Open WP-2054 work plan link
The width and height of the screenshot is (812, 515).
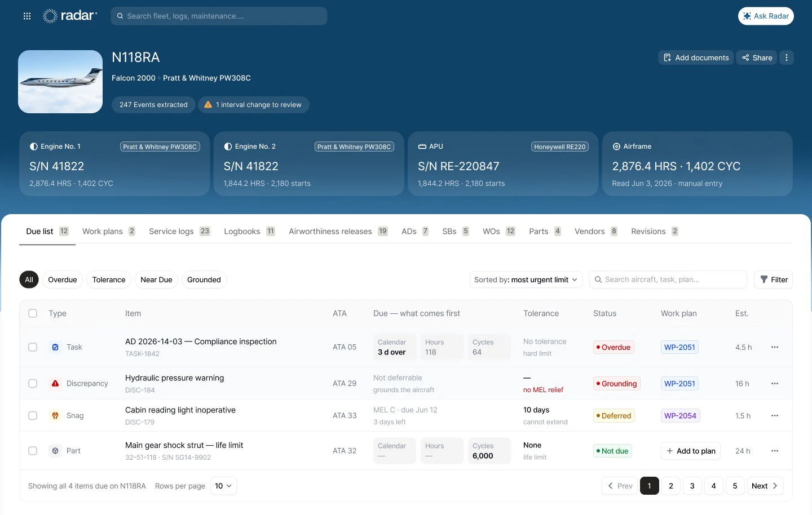pyautogui.click(x=680, y=416)
